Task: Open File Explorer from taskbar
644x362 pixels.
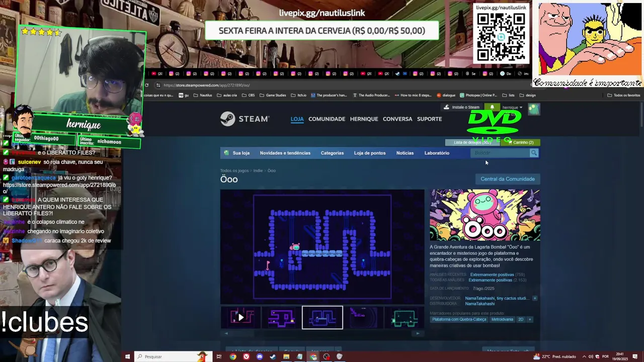Action: (x=286, y=356)
